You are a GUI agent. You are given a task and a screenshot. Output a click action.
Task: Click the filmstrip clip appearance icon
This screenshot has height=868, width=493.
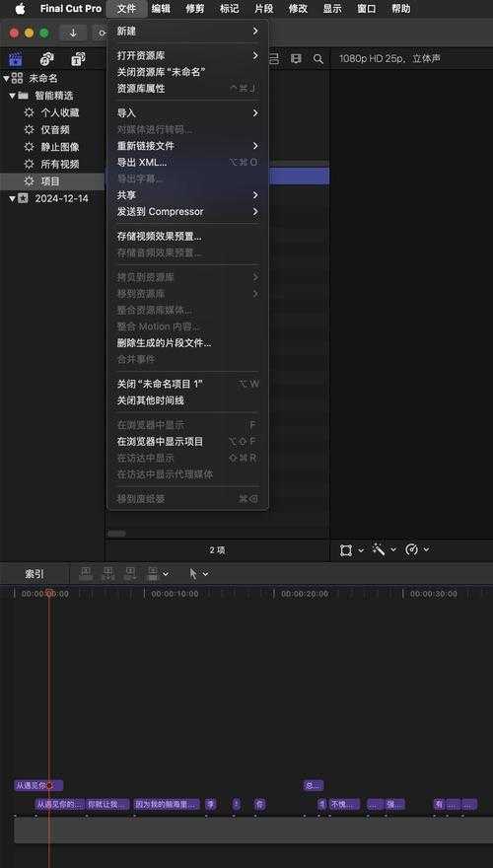click(x=296, y=58)
